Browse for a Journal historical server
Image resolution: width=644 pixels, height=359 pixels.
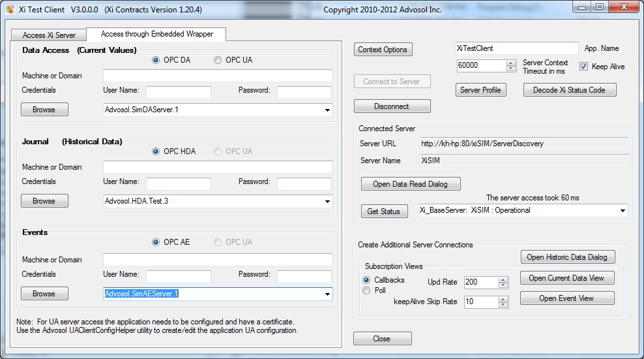[44, 201]
